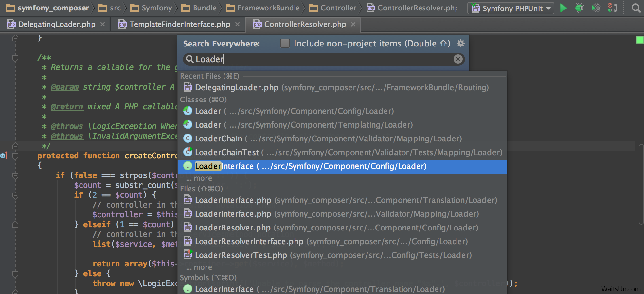
Task: Open search with the magnifier icon in the top toolbar
Action: (x=636, y=8)
